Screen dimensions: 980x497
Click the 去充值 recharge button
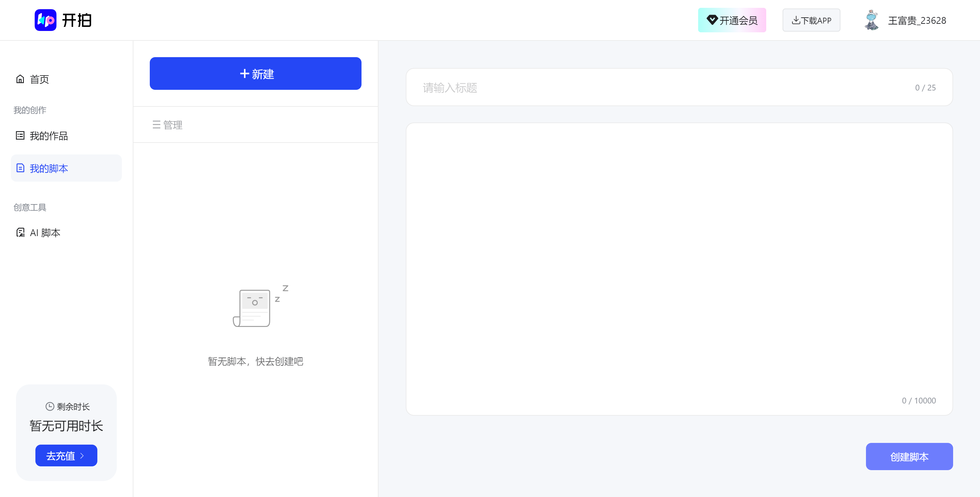(66, 455)
